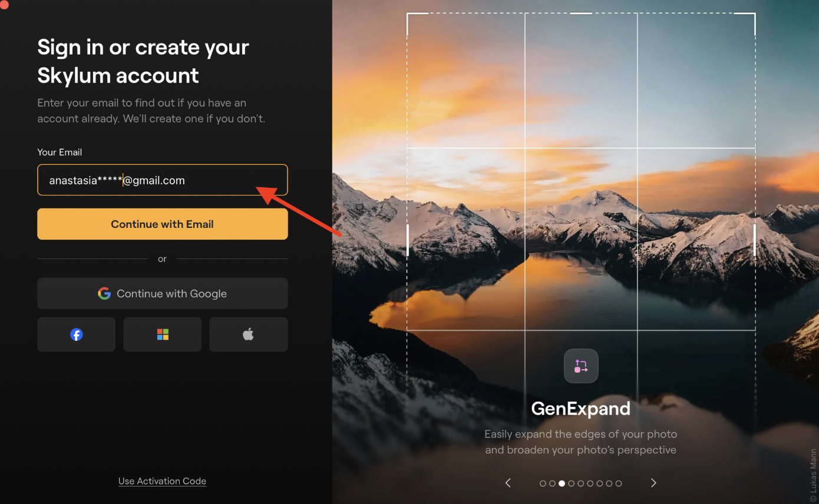Jump to the fourth carousel dot

(571, 483)
